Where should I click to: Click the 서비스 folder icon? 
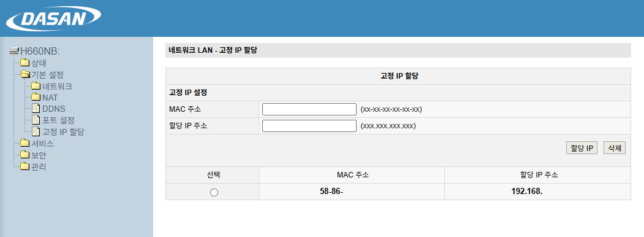[x=25, y=144]
